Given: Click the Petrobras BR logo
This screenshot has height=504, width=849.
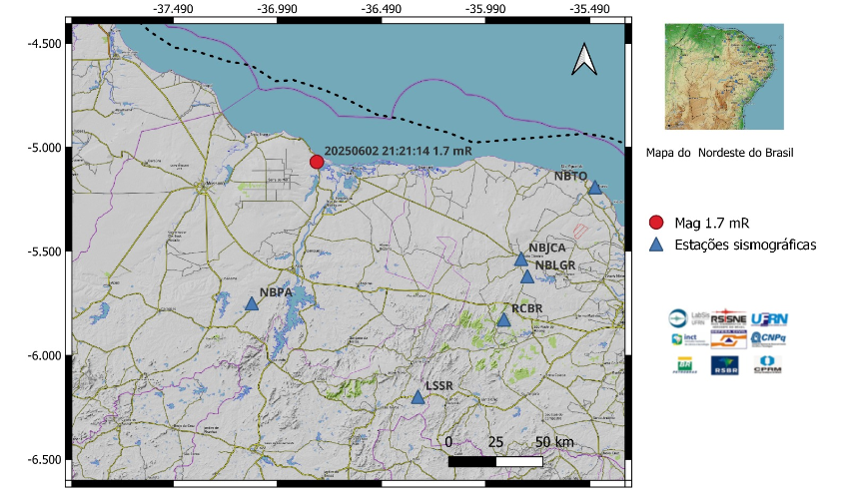Looking at the screenshot, I should [x=684, y=363].
